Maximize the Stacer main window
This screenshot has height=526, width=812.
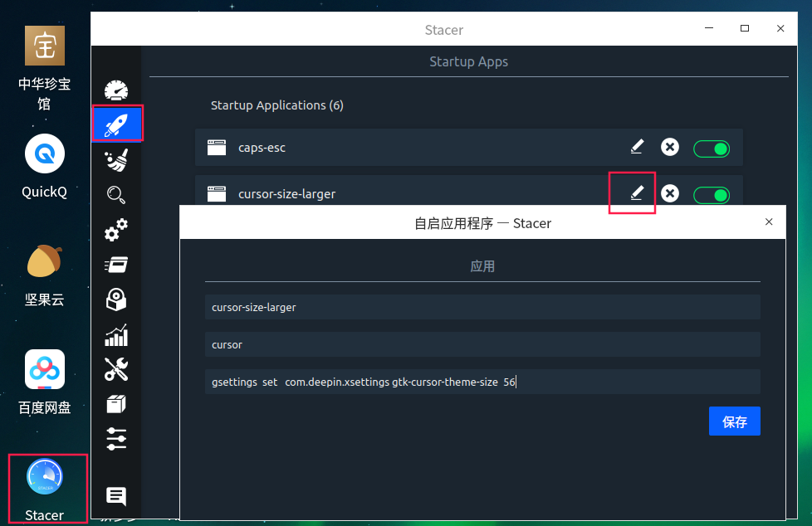click(745, 28)
